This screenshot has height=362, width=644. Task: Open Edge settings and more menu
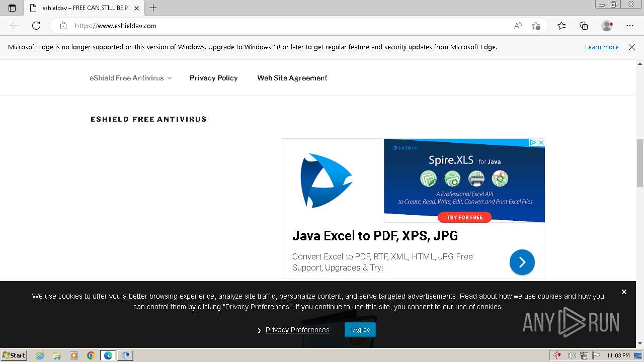tap(630, 26)
